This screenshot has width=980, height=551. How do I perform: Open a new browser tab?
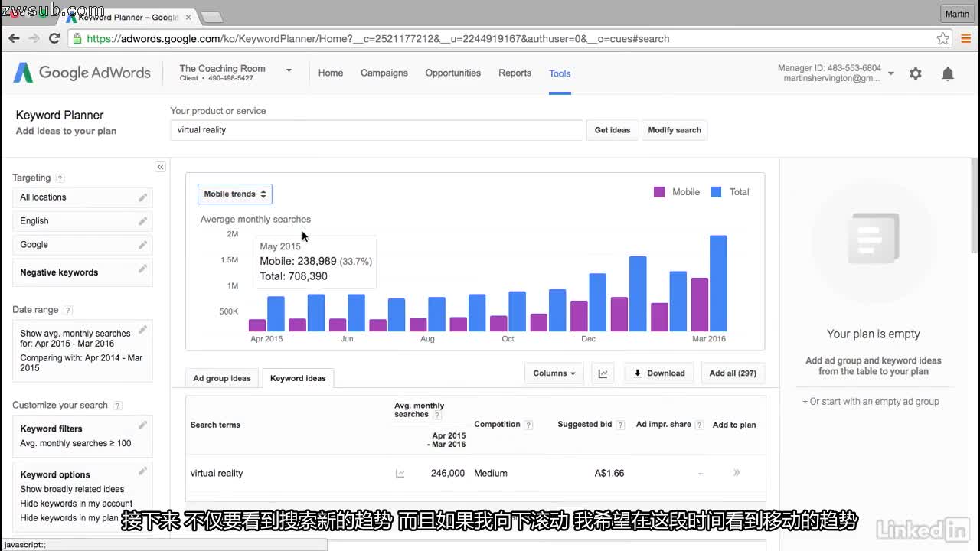(211, 17)
